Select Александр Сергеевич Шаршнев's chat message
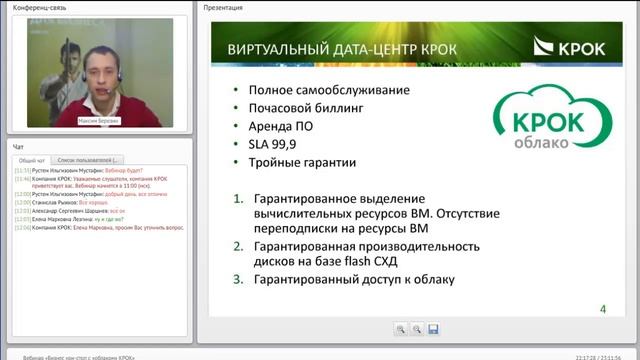640x360 pixels. click(x=70, y=211)
